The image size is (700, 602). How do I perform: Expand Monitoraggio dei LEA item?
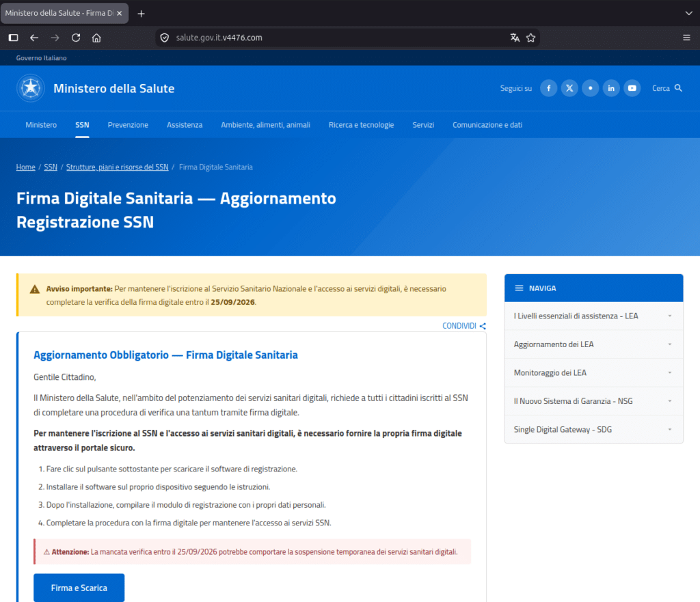594,372
